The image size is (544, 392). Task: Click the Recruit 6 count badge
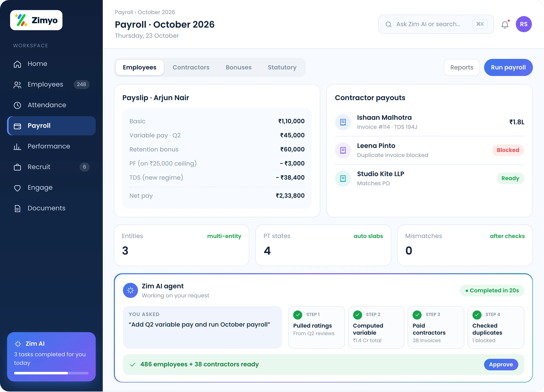pyautogui.click(x=85, y=167)
